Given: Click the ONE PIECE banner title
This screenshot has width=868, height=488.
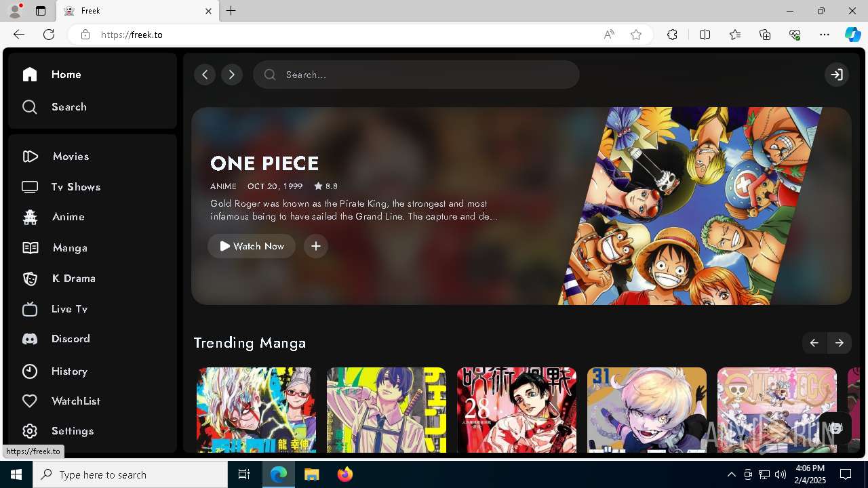Looking at the screenshot, I should (264, 163).
